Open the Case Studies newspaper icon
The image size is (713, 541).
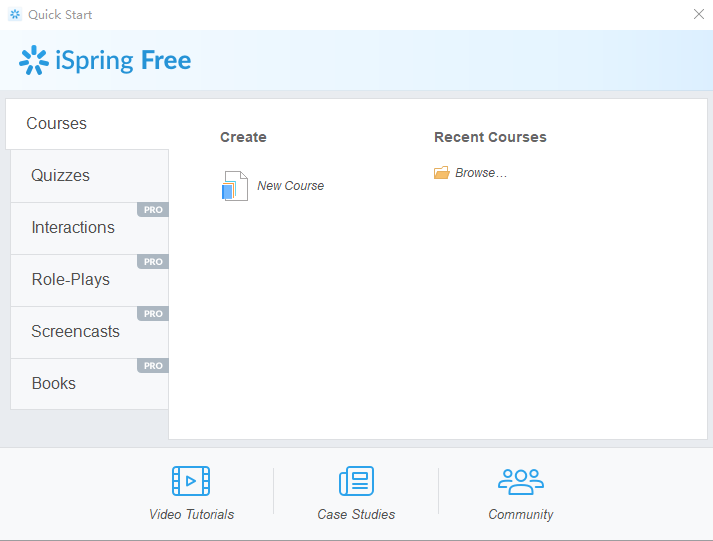[356, 481]
